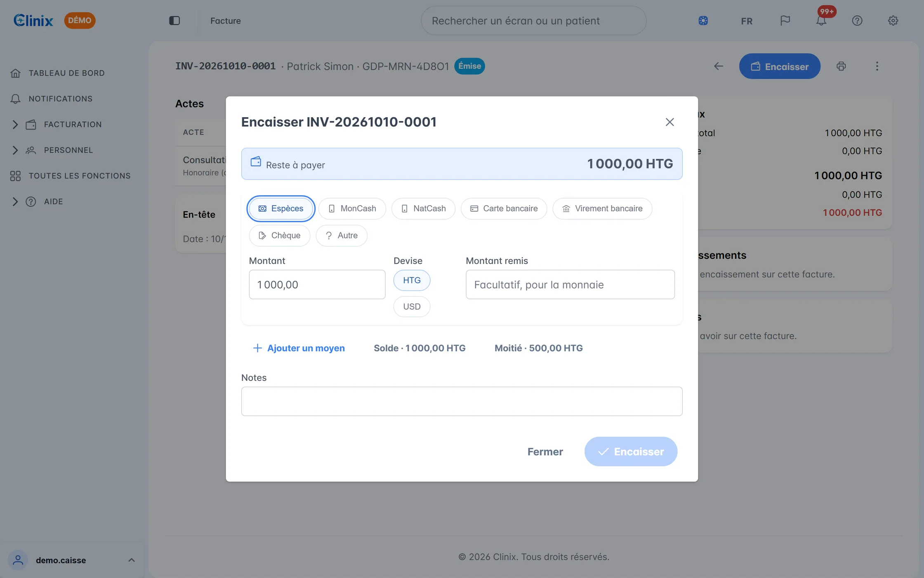Open Toutes les fonctions in sidebar
The width and height of the screenshot is (924, 578).
coord(70,176)
